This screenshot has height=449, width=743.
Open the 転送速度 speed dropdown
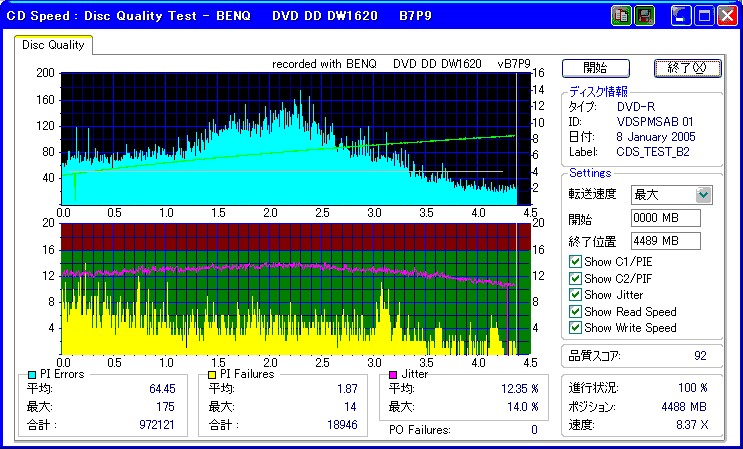click(x=704, y=195)
